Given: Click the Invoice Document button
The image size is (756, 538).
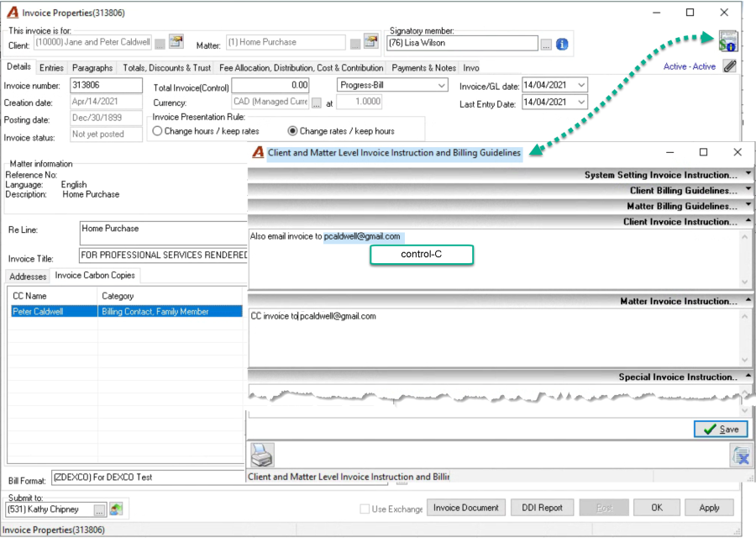Looking at the screenshot, I should [465, 508].
